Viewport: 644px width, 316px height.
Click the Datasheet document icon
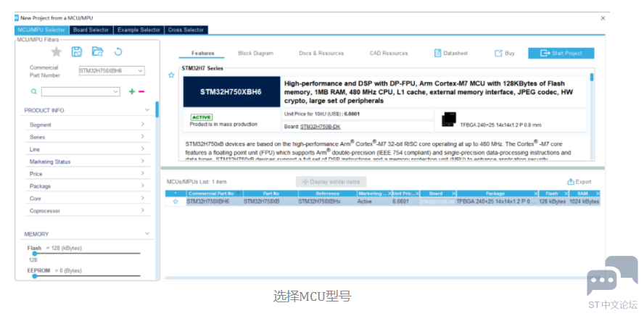coord(438,53)
